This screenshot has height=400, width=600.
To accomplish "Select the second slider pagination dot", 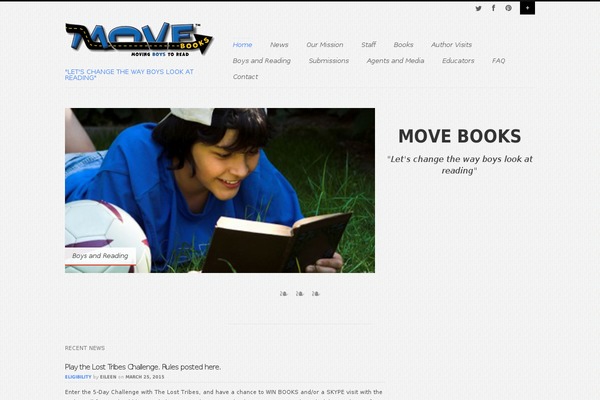I will click(300, 294).
